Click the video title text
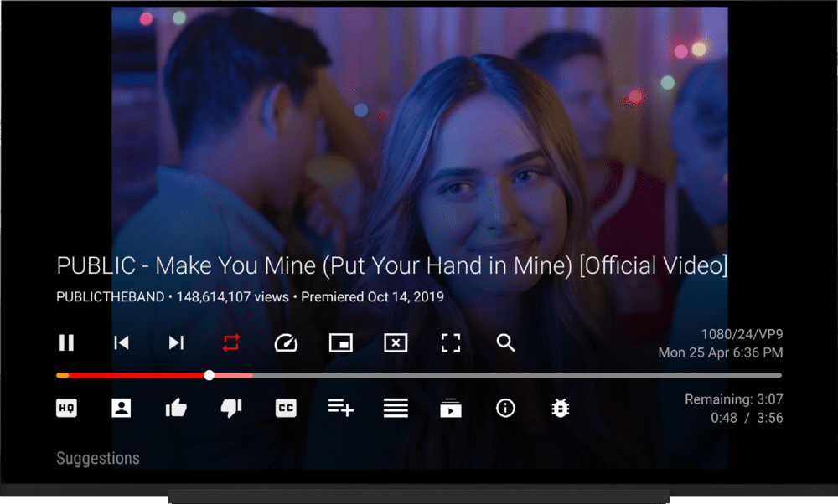This screenshot has width=838, height=504. (x=392, y=266)
